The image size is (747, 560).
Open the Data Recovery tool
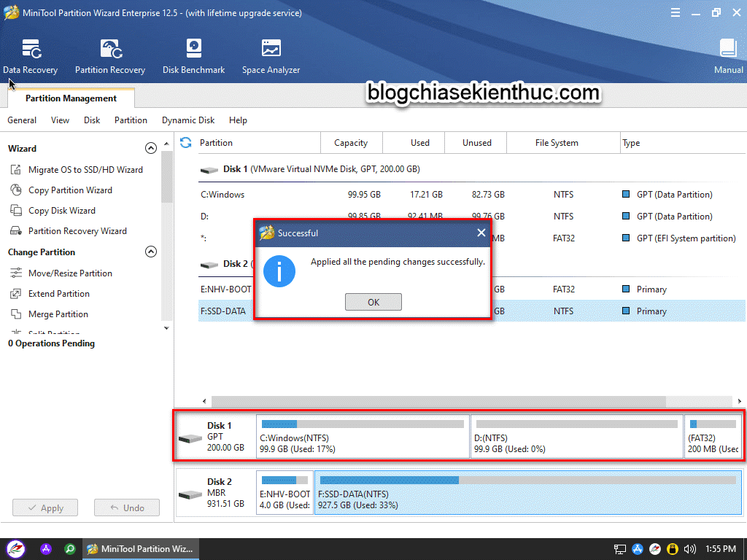click(31, 57)
